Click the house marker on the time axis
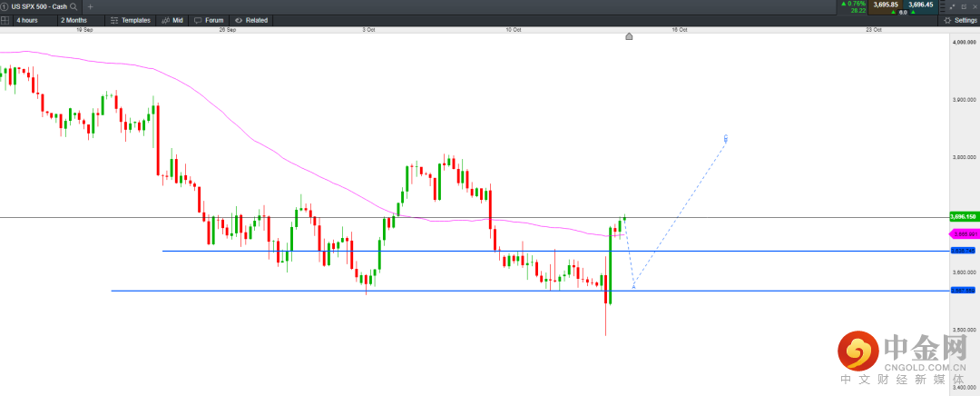This screenshot has width=980, height=396. click(x=629, y=36)
